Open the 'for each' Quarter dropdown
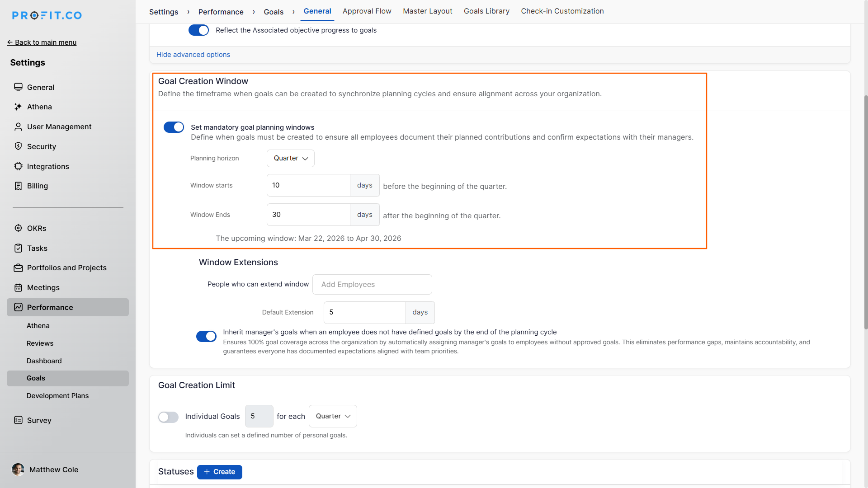Image resolution: width=868 pixels, height=488 pixels. [x=333, y=417]
